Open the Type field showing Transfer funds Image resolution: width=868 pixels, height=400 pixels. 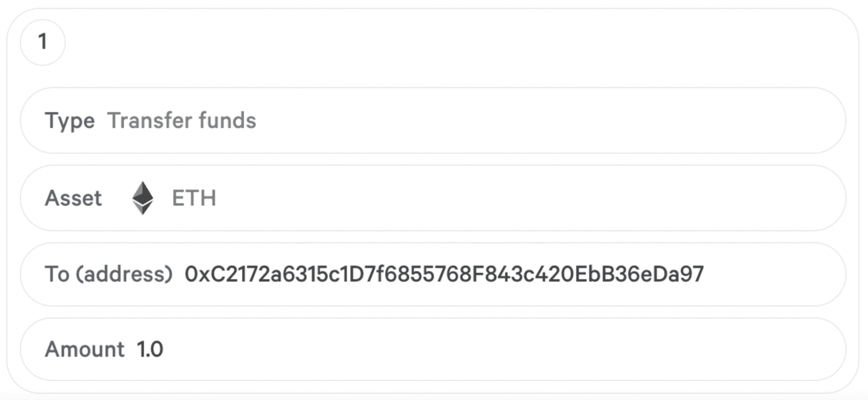(433, 120)
